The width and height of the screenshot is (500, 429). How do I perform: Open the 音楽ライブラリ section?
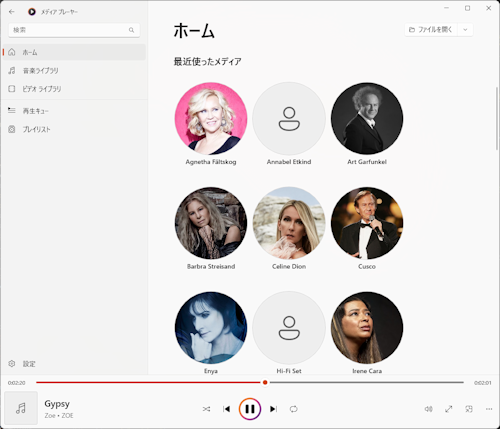(x=74, y=71)
